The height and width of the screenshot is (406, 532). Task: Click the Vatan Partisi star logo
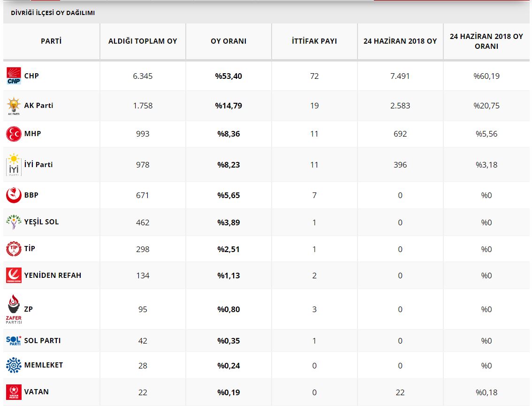click(14, 392)
